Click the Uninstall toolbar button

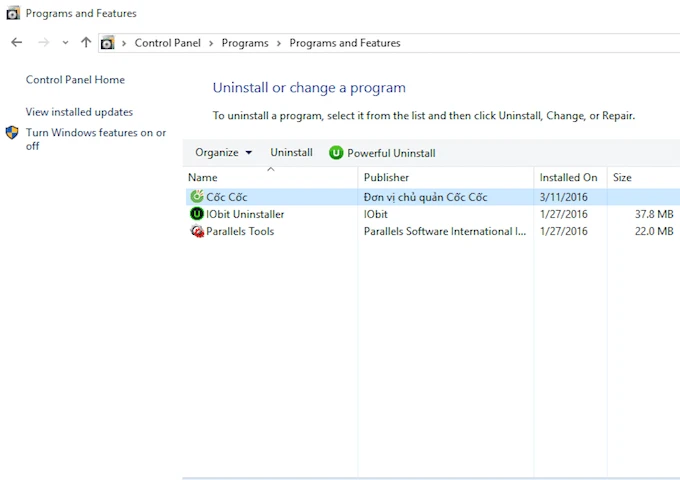(x=291, y=153)
